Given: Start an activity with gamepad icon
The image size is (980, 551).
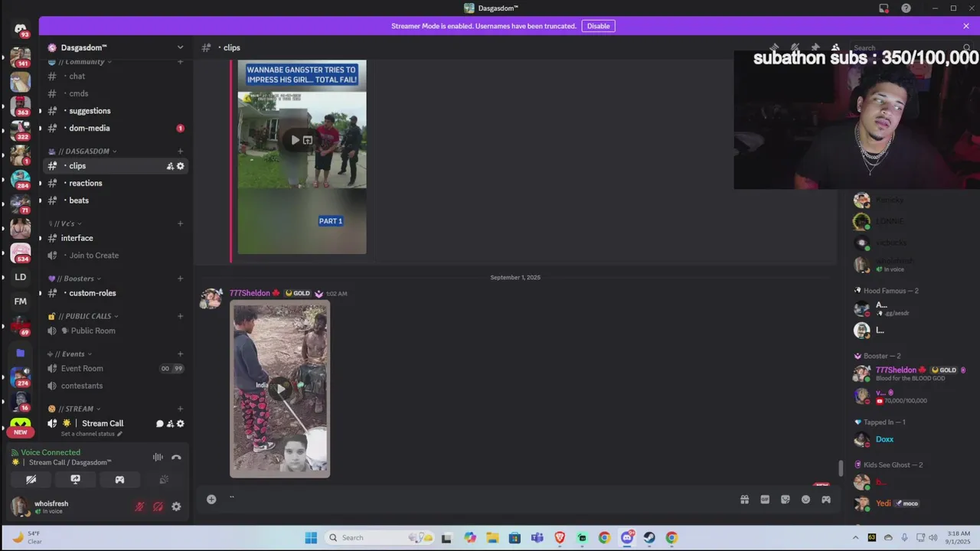Looking at the screenshot, I should [x=119, y=480].
